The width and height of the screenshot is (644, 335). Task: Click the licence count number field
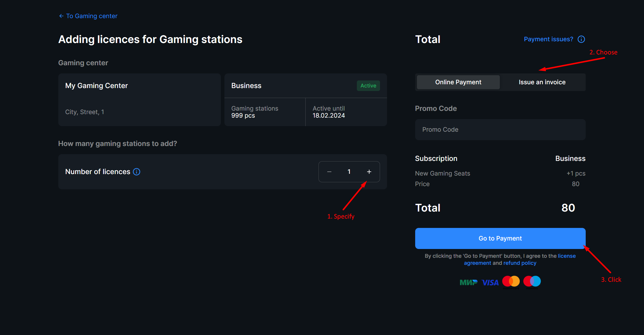349,172
